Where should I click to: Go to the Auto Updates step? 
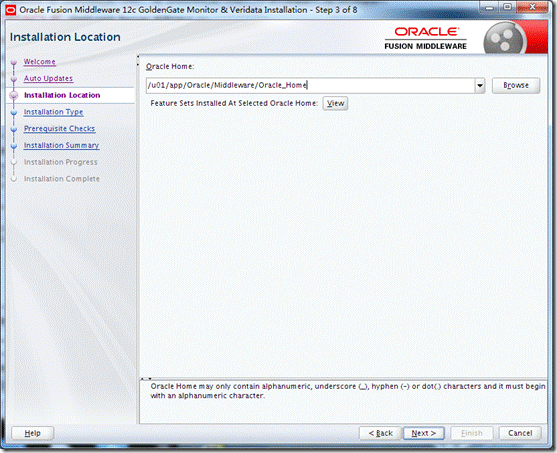coord(48,79)
